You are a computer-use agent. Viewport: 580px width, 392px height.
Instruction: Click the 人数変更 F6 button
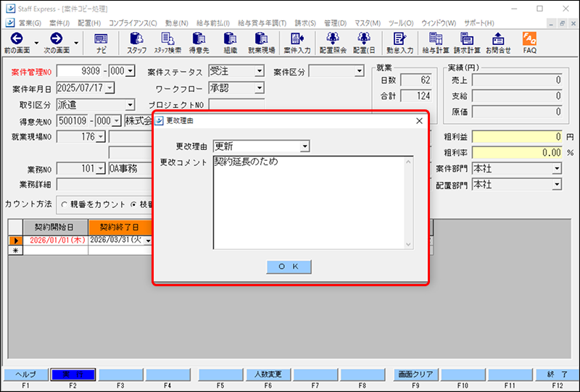(268, 375)
